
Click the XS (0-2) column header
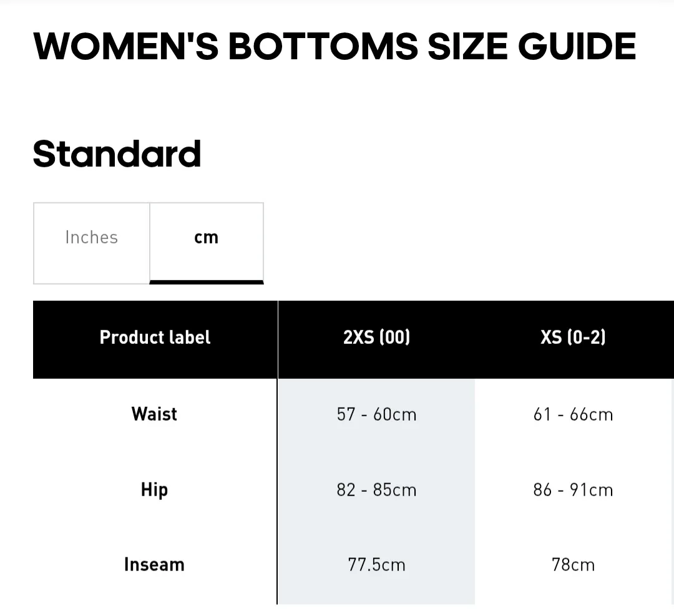click(x=572, y=338)
